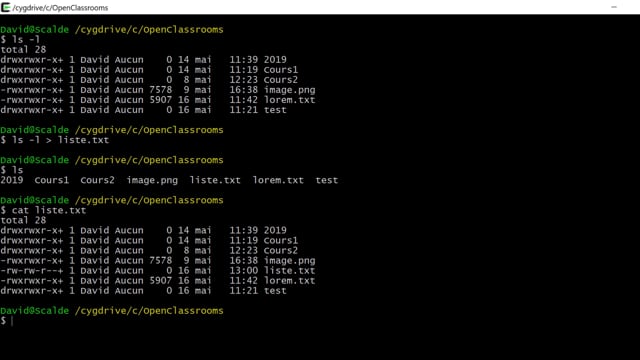The image size is (640, 360).
Task: Click 'lorem.txt' in the plain ls output
Action: (x=278, y=180)
